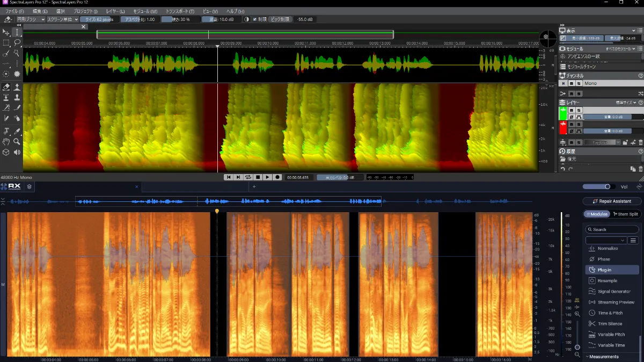The height and width of the screenshot is (362, 644).
Task: Open the プロジェクト menu
Action: tap(85, 11)
